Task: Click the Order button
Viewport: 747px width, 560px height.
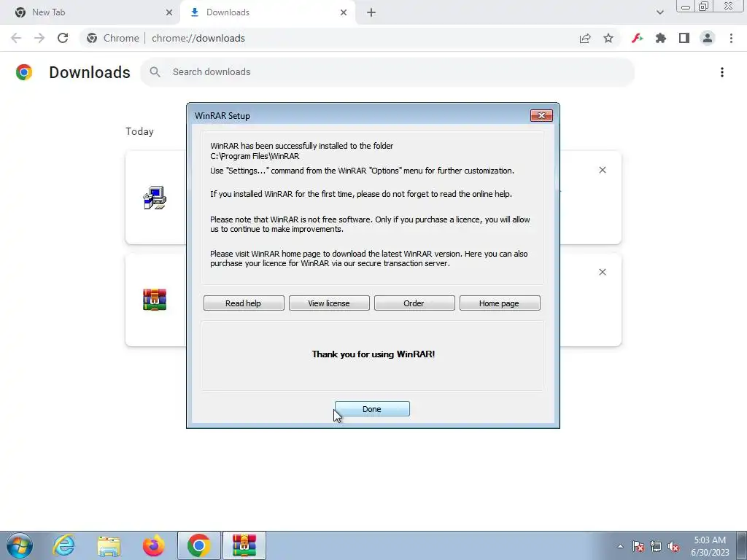Action: coord(414,303)
